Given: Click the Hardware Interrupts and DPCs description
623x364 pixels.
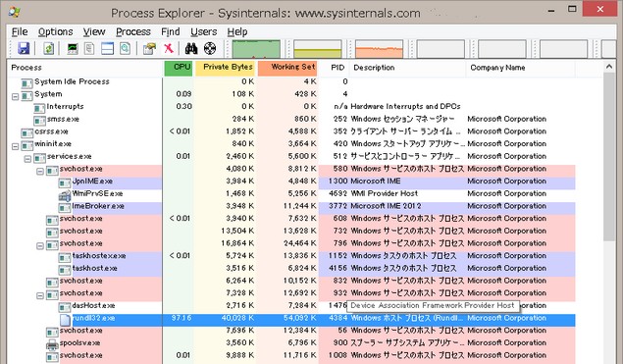Looking at the screenshot, I should click(405, 107).
